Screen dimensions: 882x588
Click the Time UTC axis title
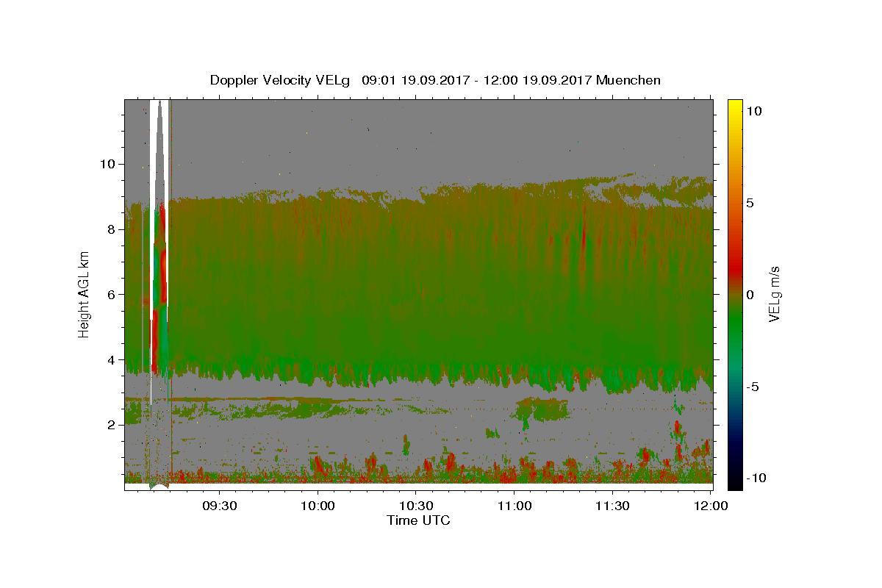418,520
